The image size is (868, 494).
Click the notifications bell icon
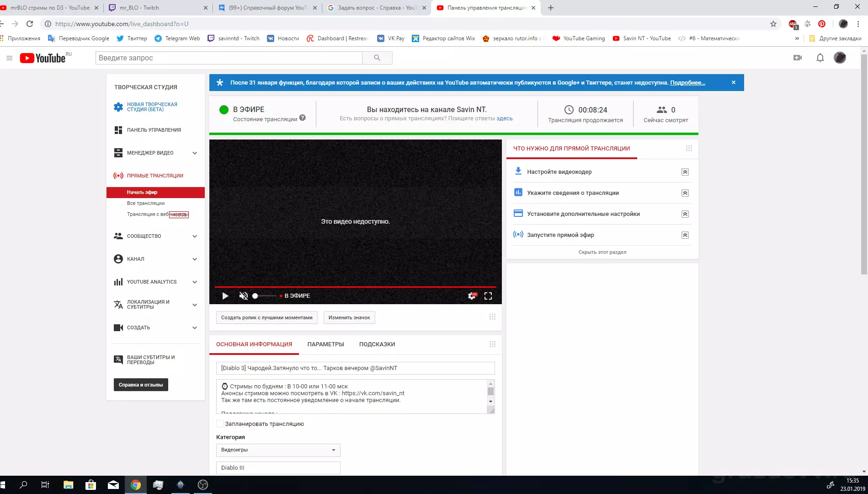pyautogui.click(x=820, y=58)
